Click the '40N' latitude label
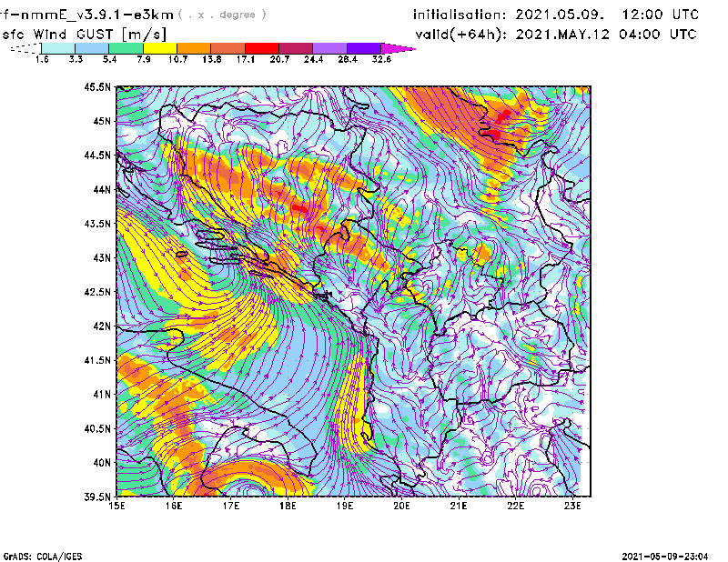The image size is (728, 562). tap(102, 463)
